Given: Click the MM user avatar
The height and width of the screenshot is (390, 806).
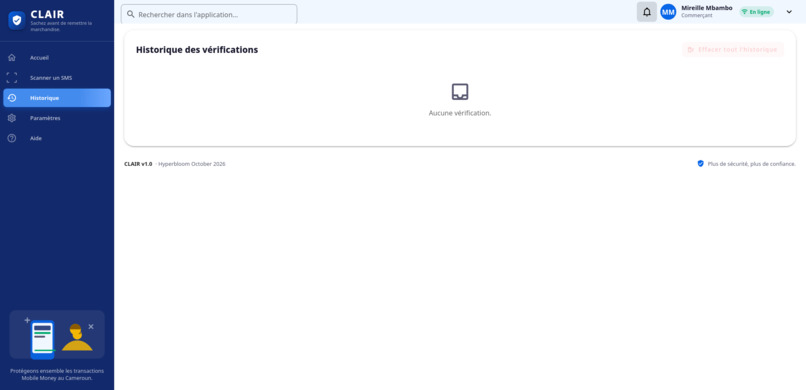Looking at the screenshot, I should click(x=668, y=12).
